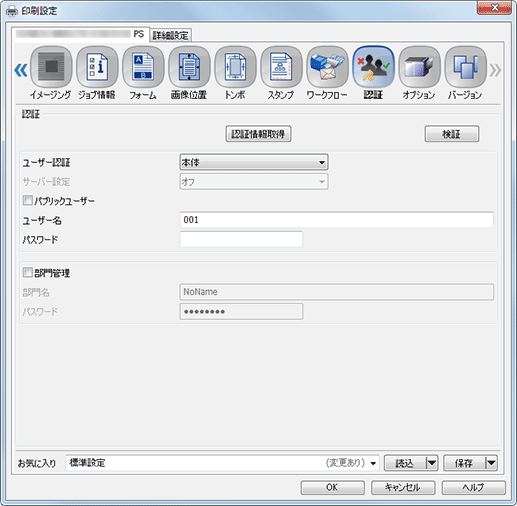Click the 保存 save button
Image resolution: width=517 pixels, height=506 pixels.
(x=464, y=463)
